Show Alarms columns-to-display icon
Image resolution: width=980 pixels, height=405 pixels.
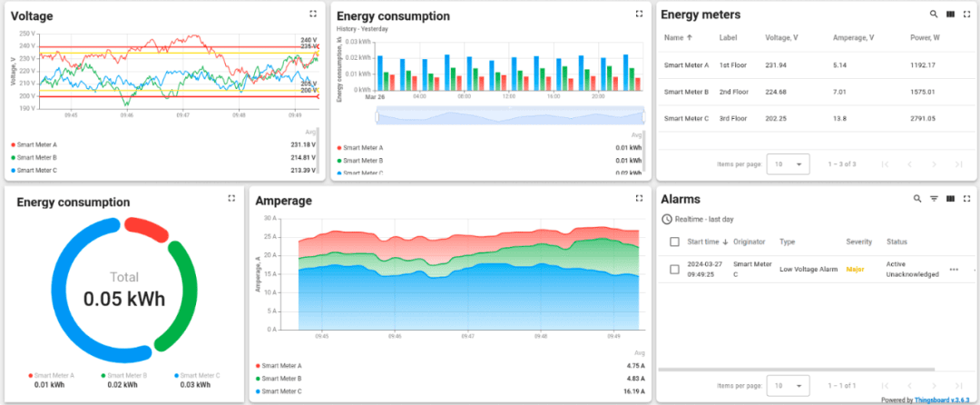(950, 199)
